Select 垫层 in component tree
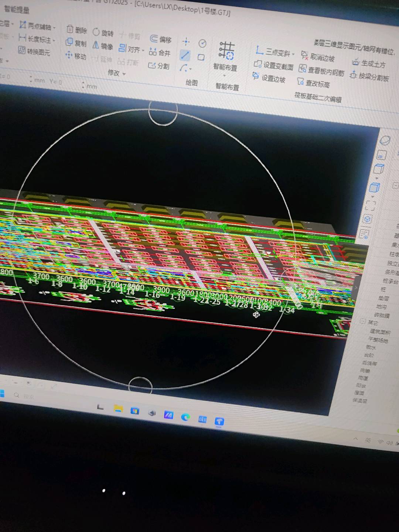 (384, 298)
